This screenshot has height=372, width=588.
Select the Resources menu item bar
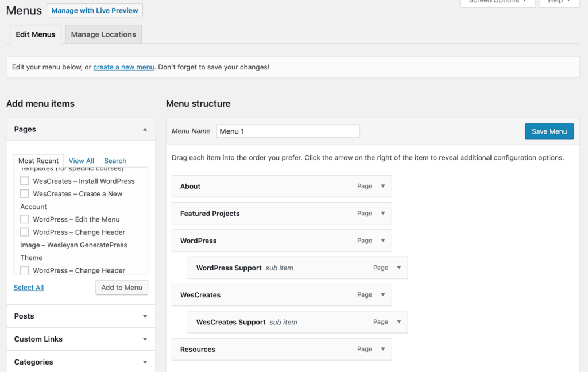coord(281,349)
